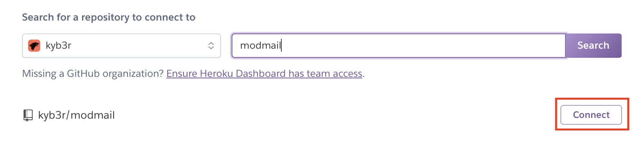Click the purple Search button
The height and width of the screenshot is (143, 644).
(x=593, y=46)
